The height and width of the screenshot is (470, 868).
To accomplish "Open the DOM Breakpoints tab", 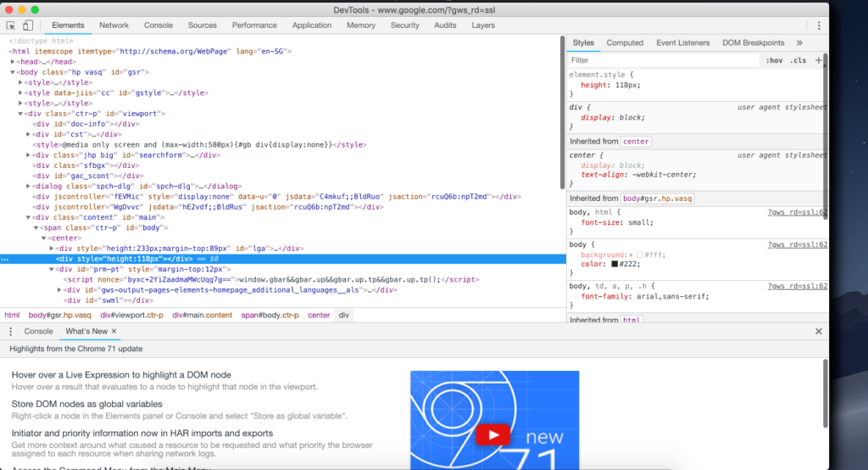I will pos(753,42).
